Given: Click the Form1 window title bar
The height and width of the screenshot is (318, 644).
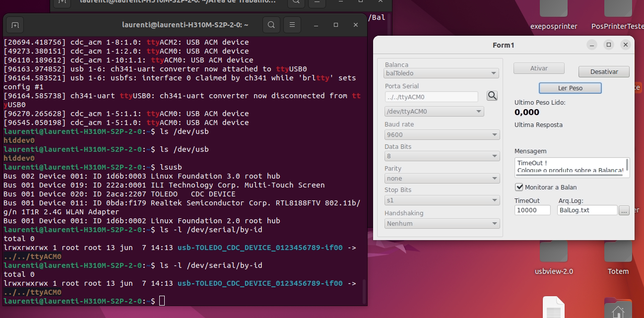Looking at the screenshot, I should [504, 45].
